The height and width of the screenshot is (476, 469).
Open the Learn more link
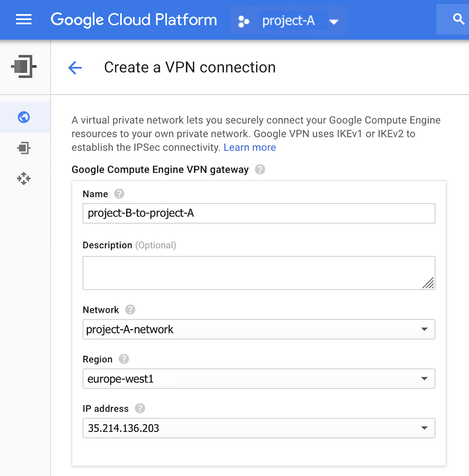coord(249,147)
